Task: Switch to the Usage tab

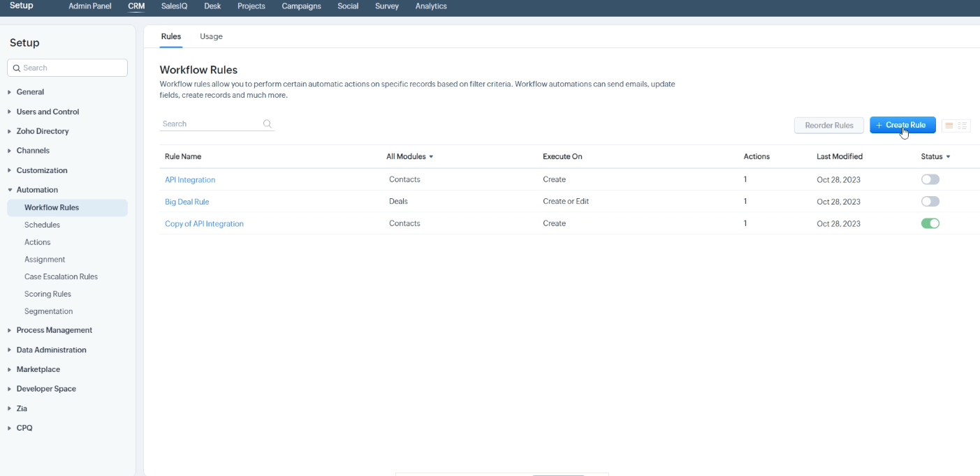Action: tap(211, 36)
